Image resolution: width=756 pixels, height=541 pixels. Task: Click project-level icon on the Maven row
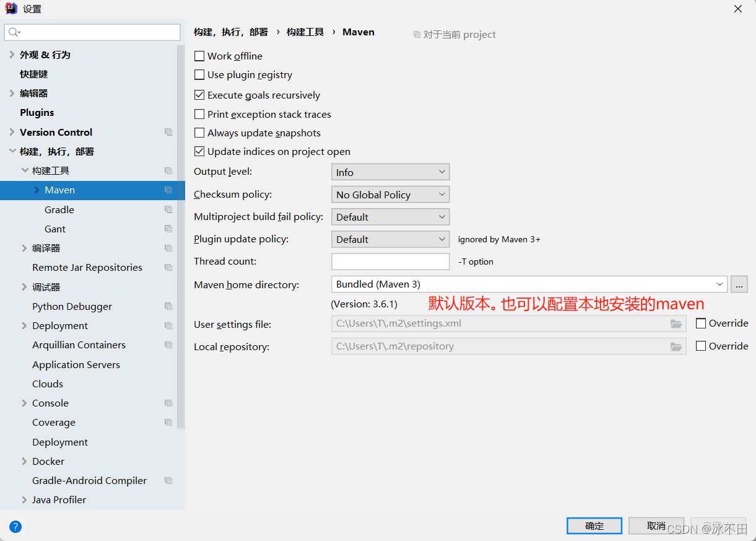coord(168,190)
